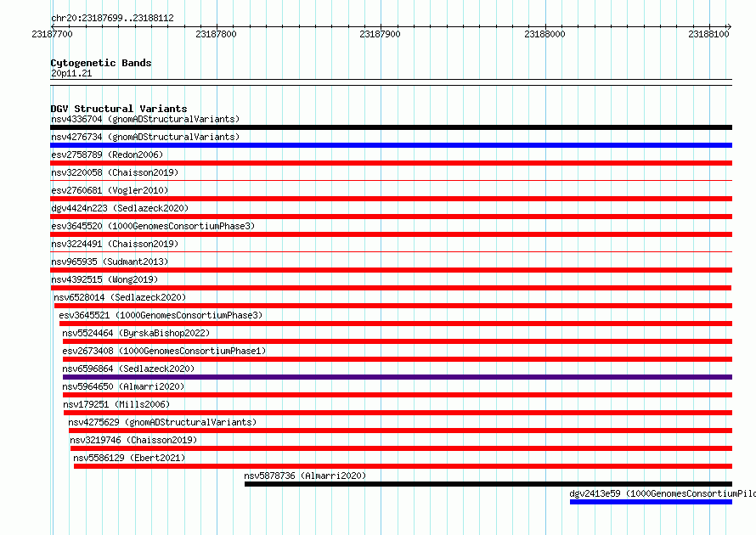
Task: Click the red bar under esv3645521
Action: (x=396, y=324)
